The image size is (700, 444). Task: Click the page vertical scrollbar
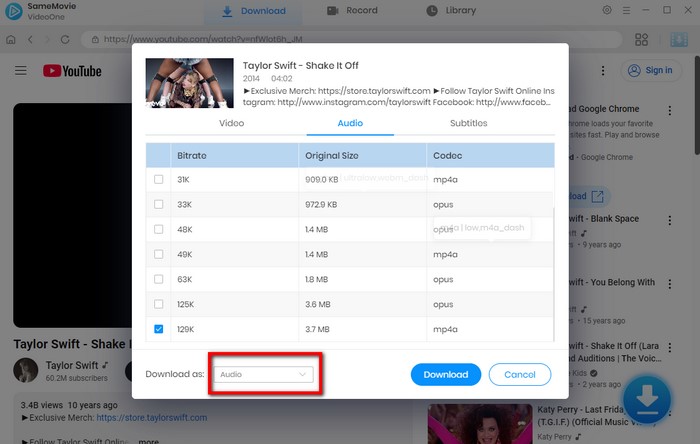tap(696, 105)
